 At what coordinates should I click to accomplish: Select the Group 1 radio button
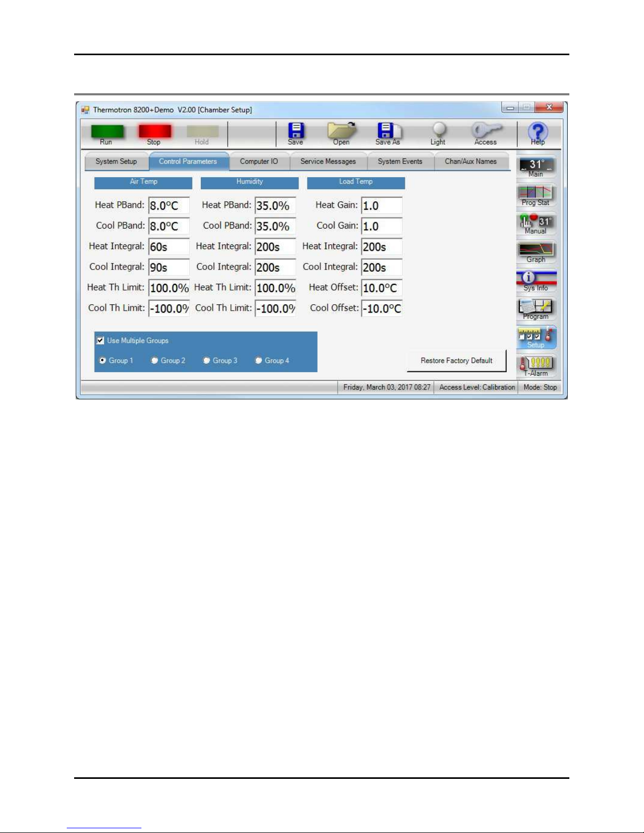coord(103,361)
